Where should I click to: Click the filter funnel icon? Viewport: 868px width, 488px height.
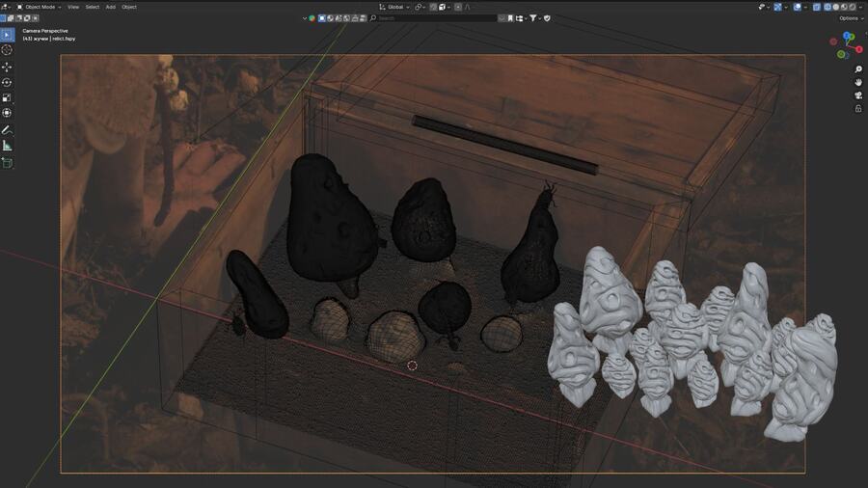click(532, 18)
